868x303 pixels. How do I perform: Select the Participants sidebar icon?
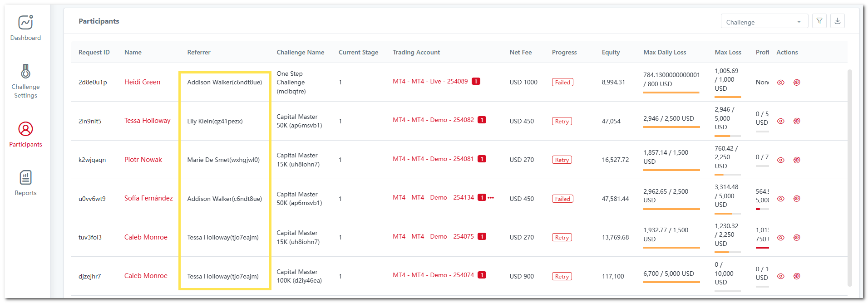[x=25, y=129]
